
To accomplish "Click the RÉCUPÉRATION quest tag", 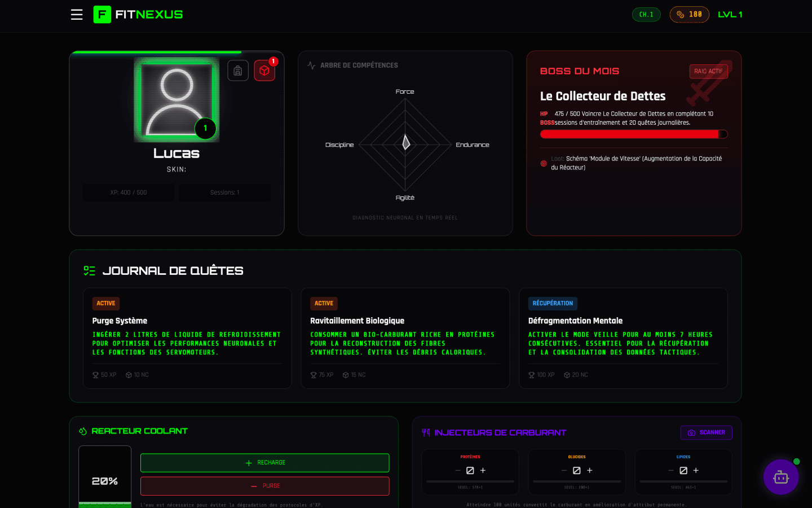I will coord(553,304).
